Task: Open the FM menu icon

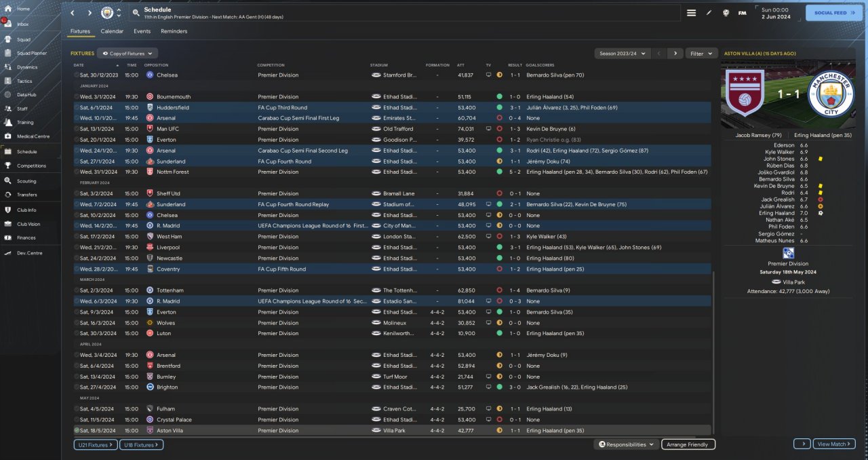Action: click(742, 13)
